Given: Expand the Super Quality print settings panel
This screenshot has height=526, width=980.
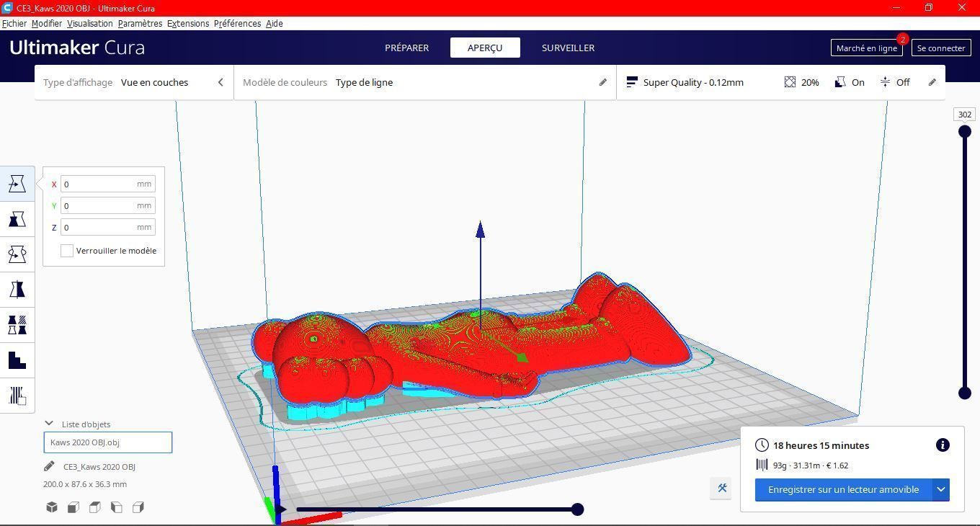Looking at the screenshot, I should pos(780,82).
